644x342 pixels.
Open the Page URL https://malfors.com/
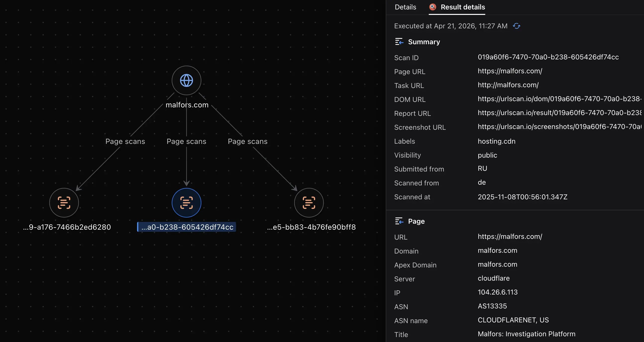(x=510, y=71)
